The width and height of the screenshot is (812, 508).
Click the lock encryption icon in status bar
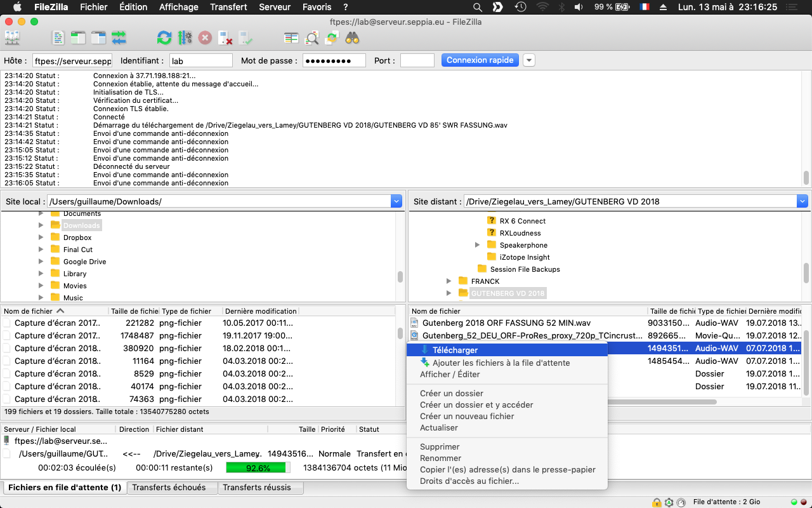657,502
